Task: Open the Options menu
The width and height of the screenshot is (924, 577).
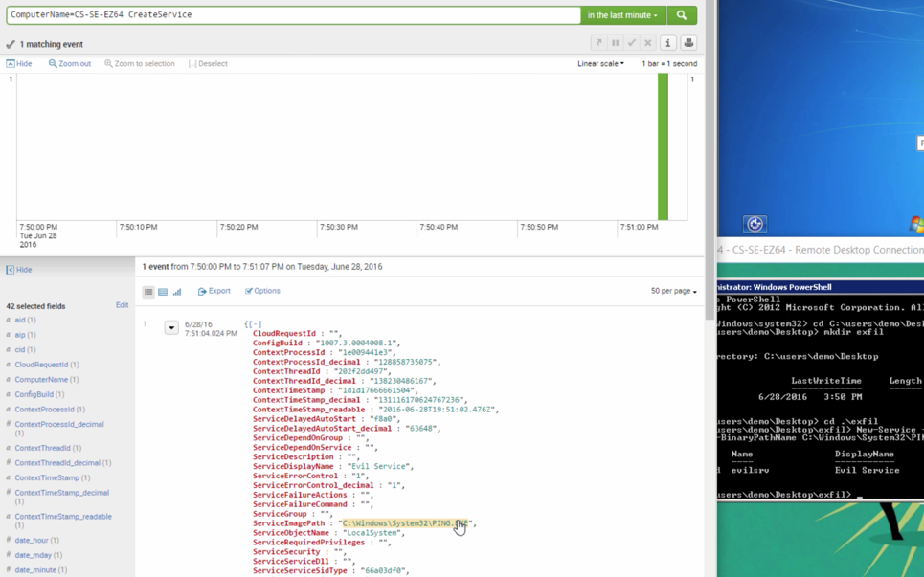Action: tap(262, 291)
